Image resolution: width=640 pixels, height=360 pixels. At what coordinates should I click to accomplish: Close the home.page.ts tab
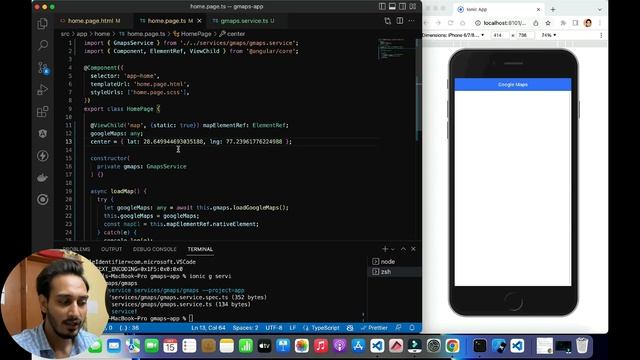(x=199, y=21)
